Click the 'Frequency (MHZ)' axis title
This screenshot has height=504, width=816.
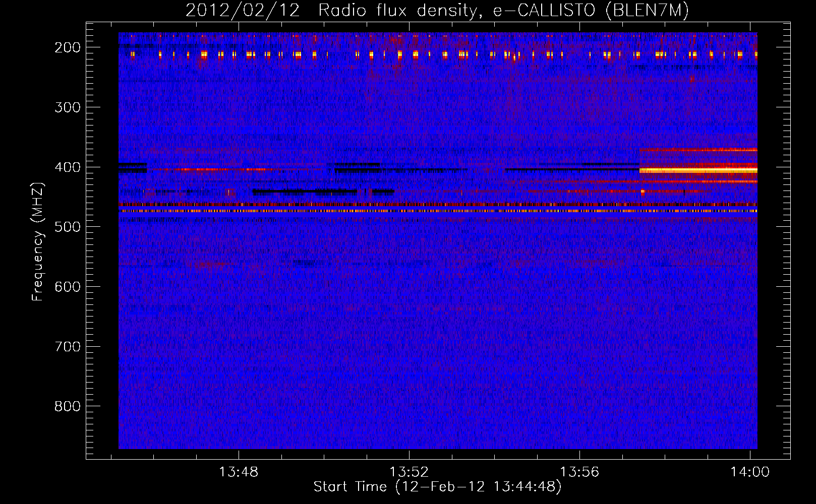tap(38, 241)
